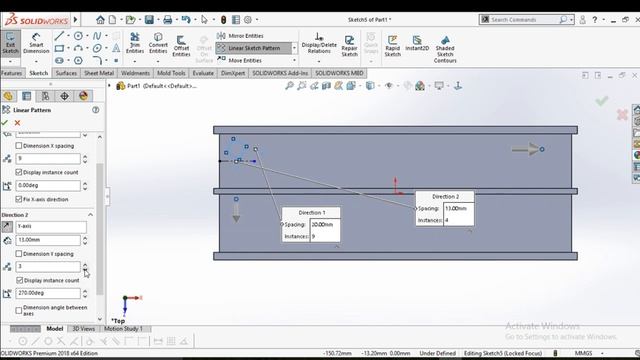Open Display/Delete Relations dropdown arrow
The image size is (640, 360).
(x=319, y=62)
